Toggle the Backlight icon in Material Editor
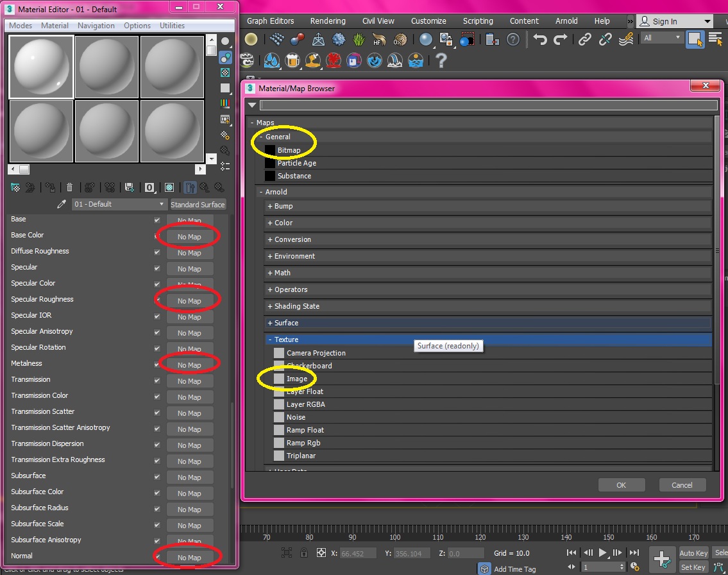 [x=225, y=57]
